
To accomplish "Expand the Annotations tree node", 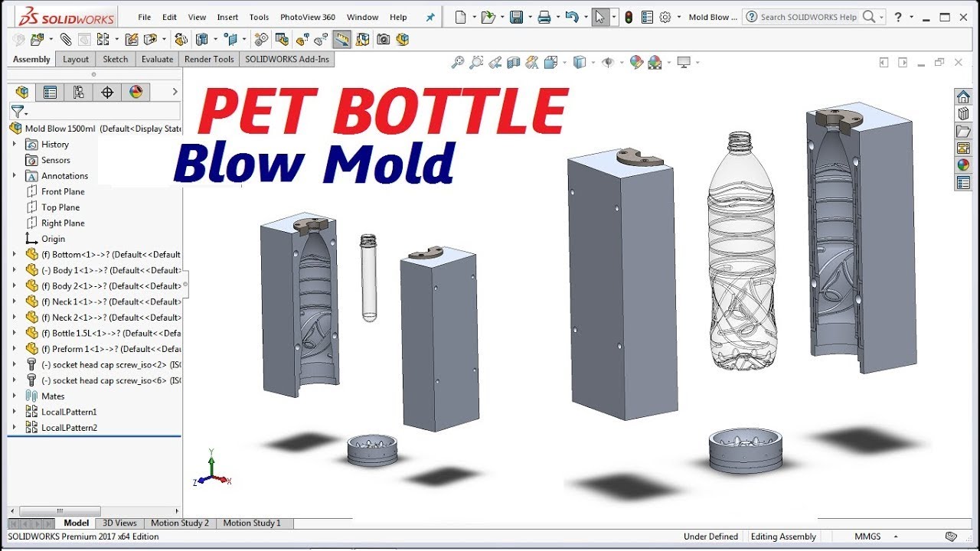I will 14,175.
